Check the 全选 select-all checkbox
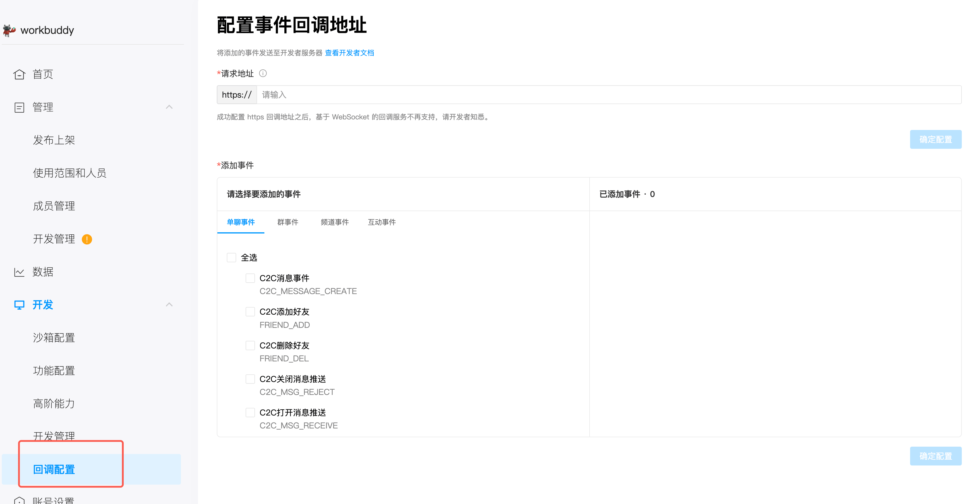 coord(232,257)
